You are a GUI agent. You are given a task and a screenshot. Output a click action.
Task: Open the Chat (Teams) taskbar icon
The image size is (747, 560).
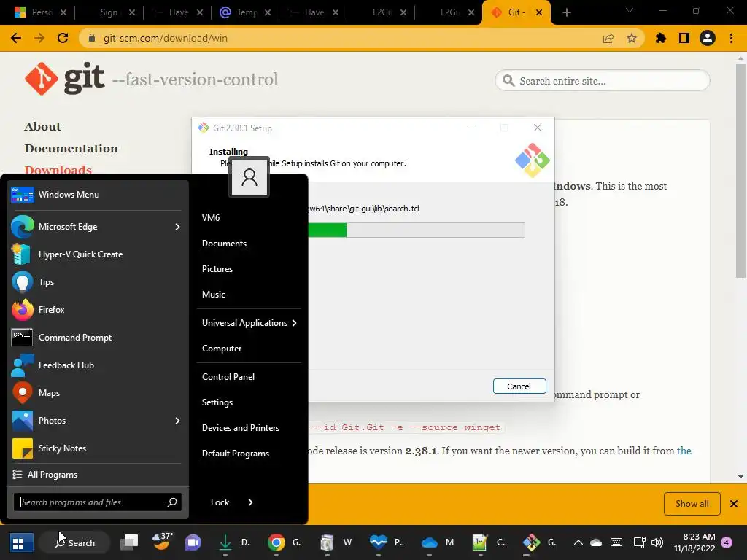click(x=193, y=542)
